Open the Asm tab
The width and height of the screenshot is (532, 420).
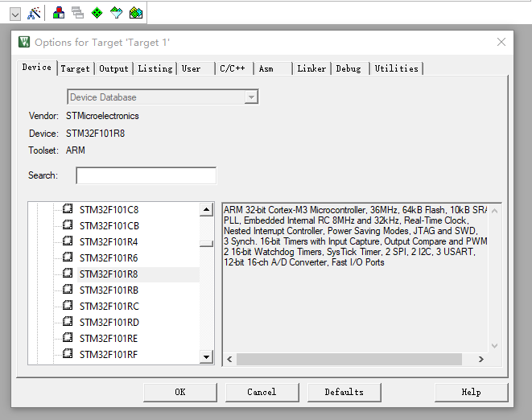pyautogui.click(x=273, y=68)
